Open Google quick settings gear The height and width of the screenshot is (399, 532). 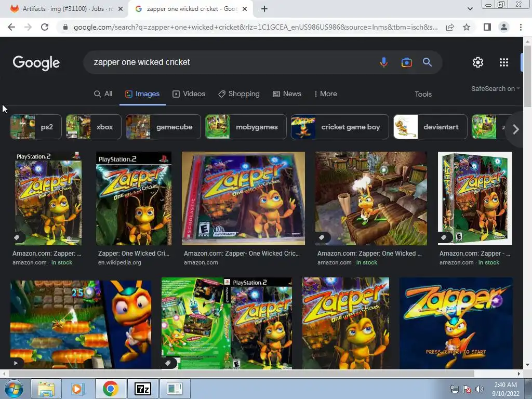pyautogui.click(x=478, y=62)
